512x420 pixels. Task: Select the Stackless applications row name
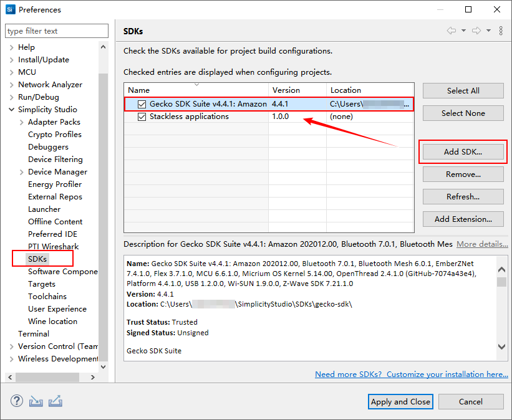coord(189,117)
